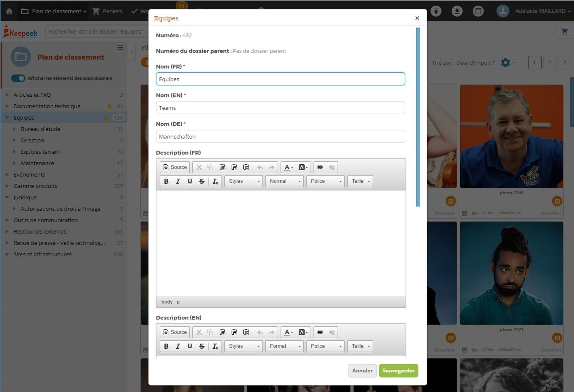Click the hamburger menu in Plan de classement panel
The height and width of the screenshot is (392, 574).
[x=120, y=48]
